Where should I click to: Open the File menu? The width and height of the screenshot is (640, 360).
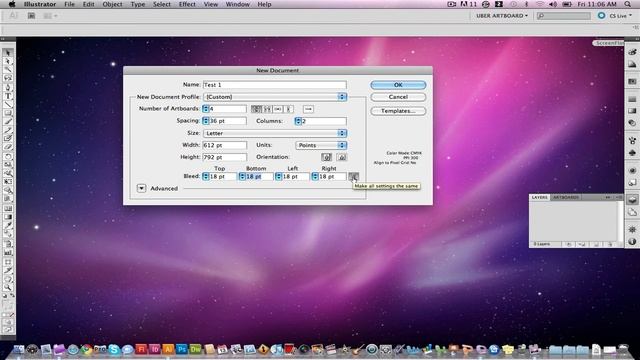point(69,4)
